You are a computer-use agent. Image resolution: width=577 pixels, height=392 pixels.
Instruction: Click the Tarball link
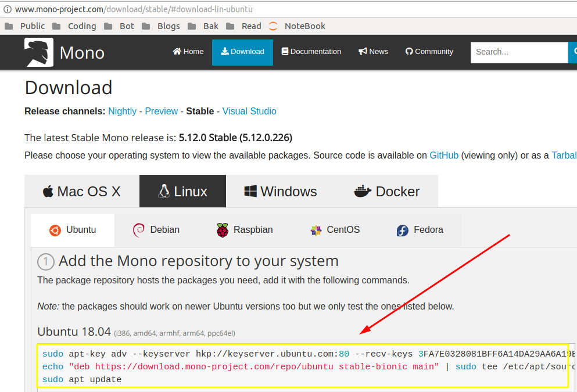coord(564,155)
